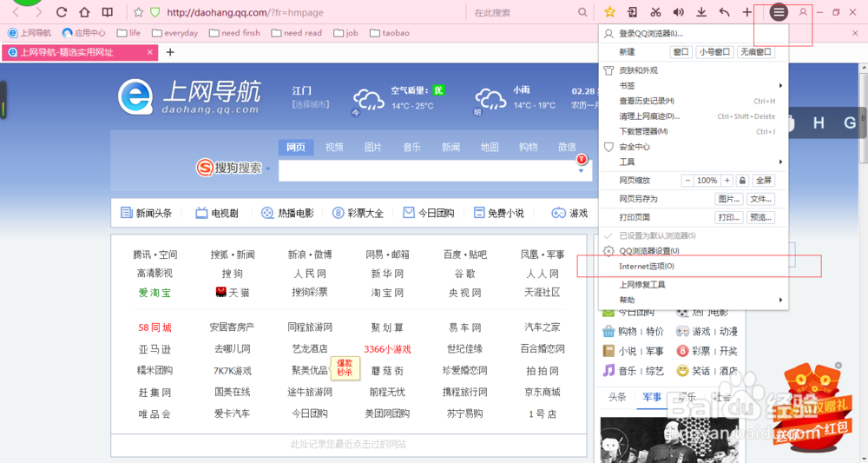Screen dimensions: 868x463
Task: Open the downloads arrow icon
Action: pyautogui.click(x=700, y=11)
